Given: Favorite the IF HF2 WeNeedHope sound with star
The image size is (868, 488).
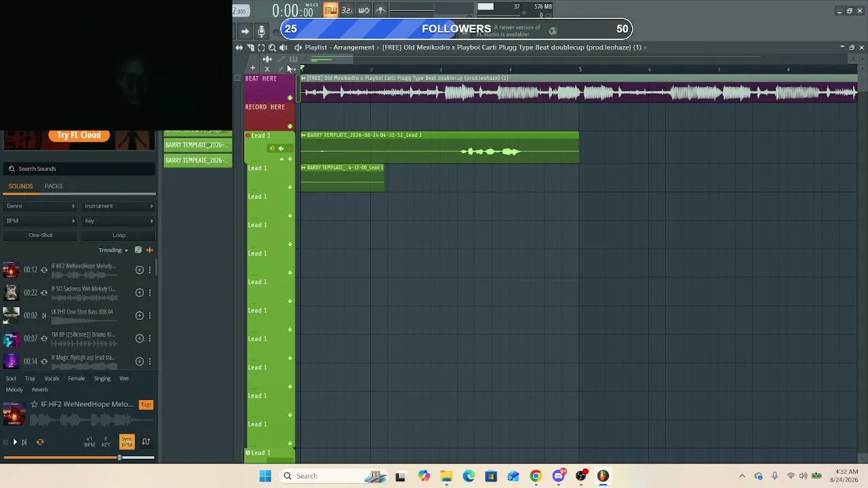Looking at the screenshot, I should tap(34, 405).
